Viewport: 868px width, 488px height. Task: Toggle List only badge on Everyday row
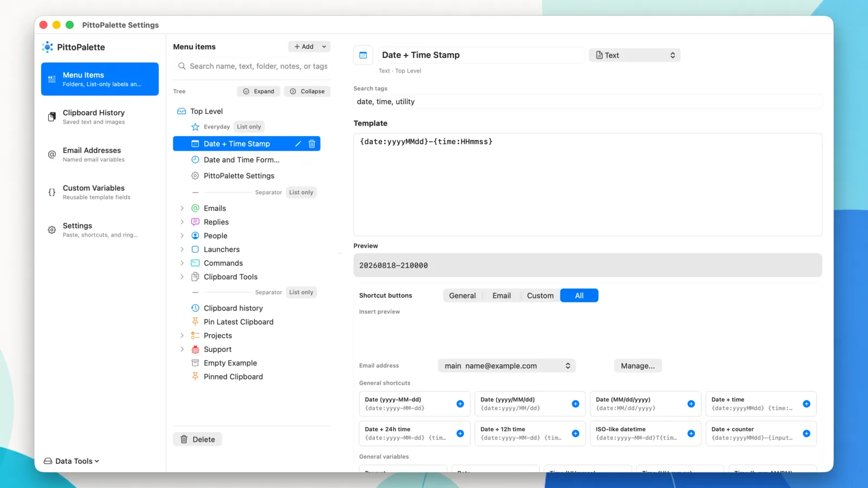pos(249,127)
